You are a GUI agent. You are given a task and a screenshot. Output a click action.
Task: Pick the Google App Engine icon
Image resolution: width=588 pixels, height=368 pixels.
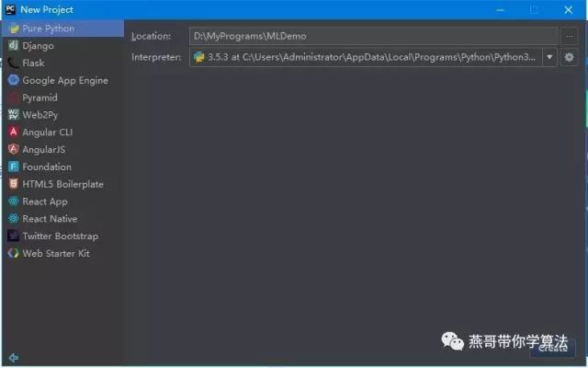(x=14, y=80)
